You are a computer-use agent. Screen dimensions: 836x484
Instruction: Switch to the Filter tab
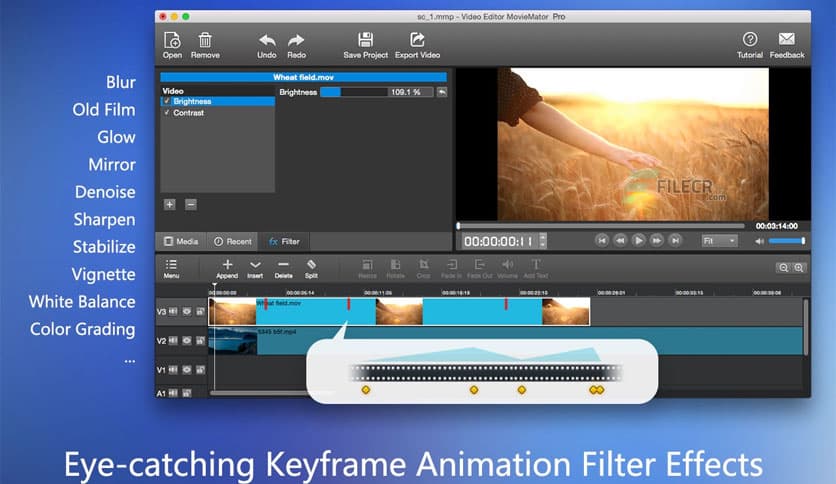[x=284, y=241]
